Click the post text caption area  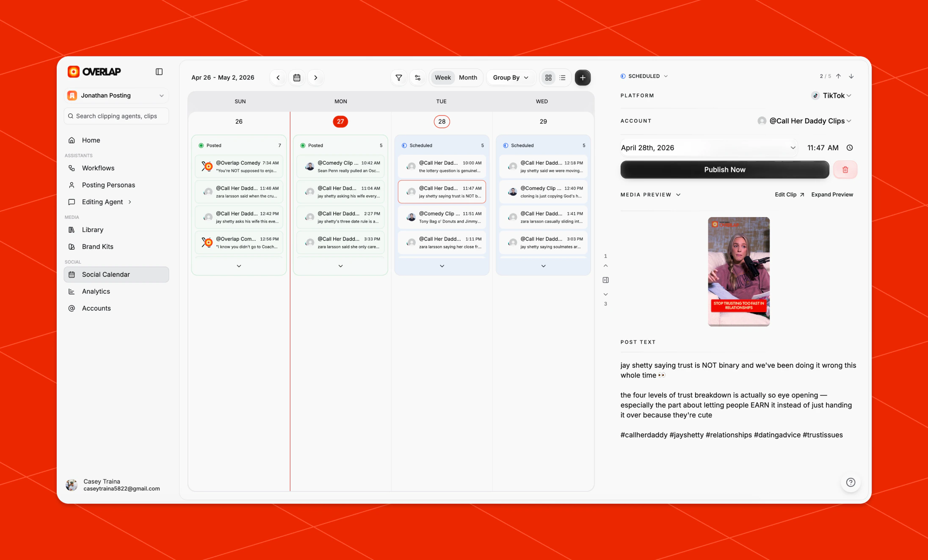(738, 400)
